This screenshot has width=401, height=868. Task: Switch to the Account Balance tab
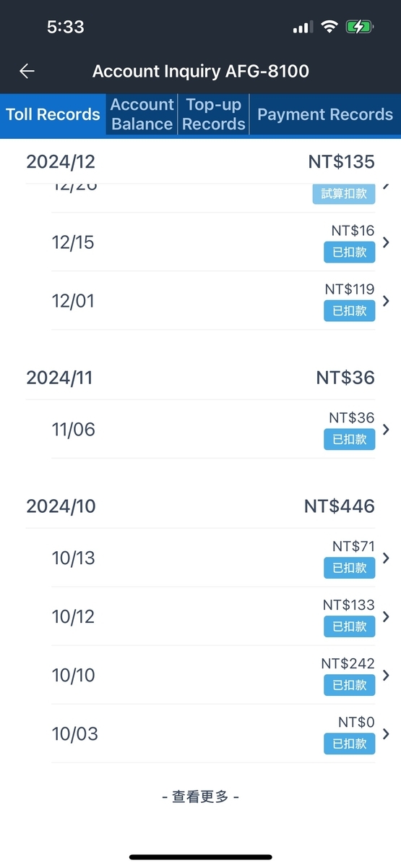(x=142, y=114)
